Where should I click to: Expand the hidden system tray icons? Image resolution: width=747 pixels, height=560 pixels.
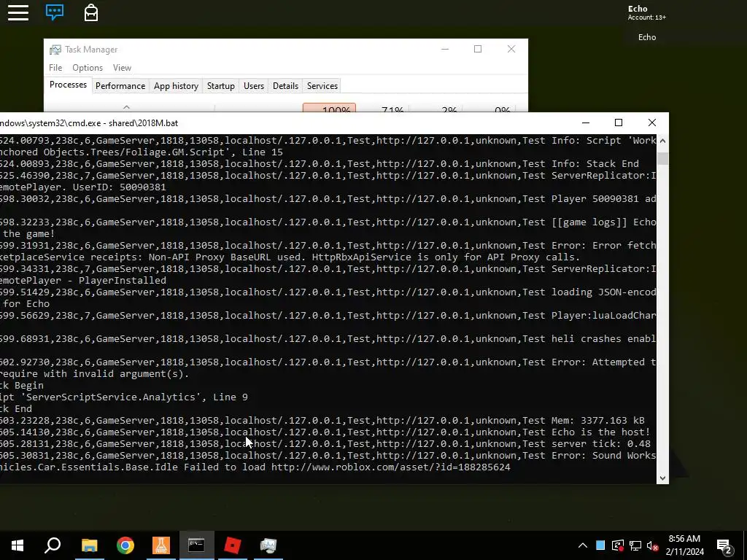coord(583,545)
